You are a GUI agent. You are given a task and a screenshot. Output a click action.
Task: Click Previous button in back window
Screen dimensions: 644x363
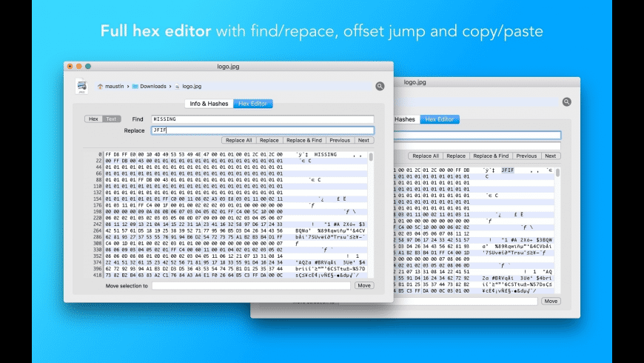pyautogui.click(x=526, y=156)
